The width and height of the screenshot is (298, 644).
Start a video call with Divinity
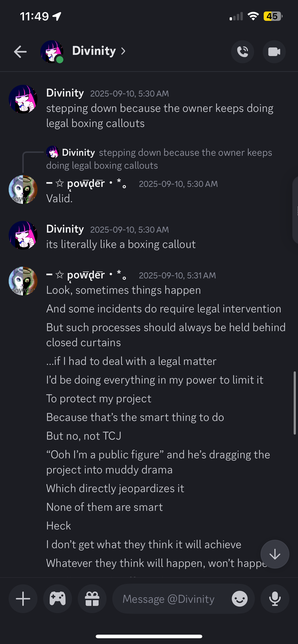(274, 52)
